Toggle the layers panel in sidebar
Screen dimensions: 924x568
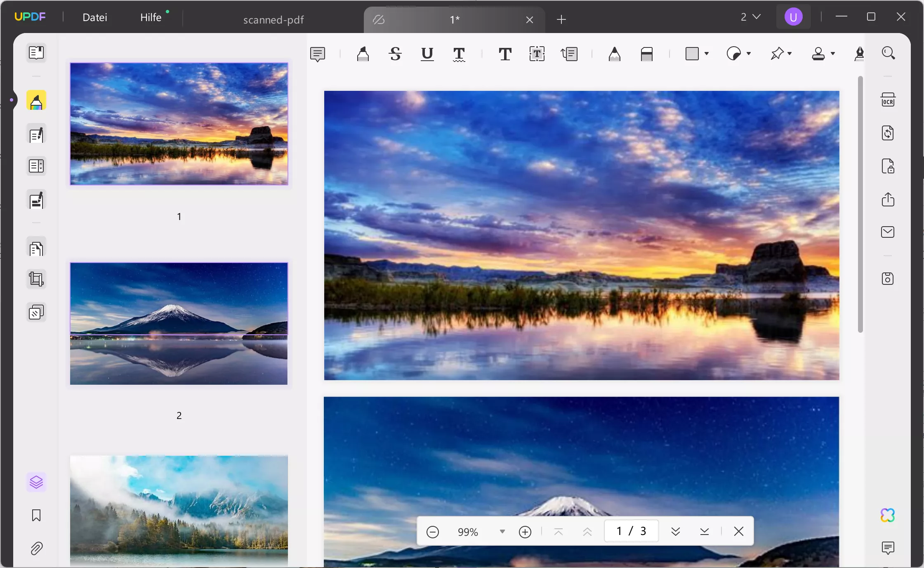(36, 482)
